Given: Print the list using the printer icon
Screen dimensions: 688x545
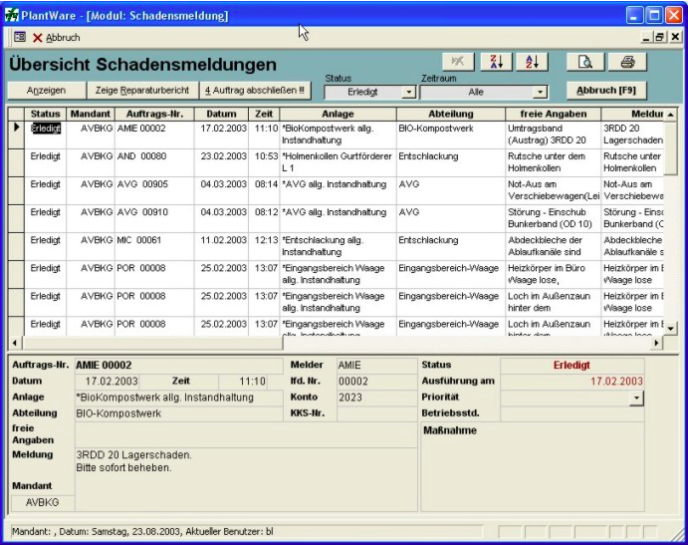Looking at the screenshot, I should (627, 62).
